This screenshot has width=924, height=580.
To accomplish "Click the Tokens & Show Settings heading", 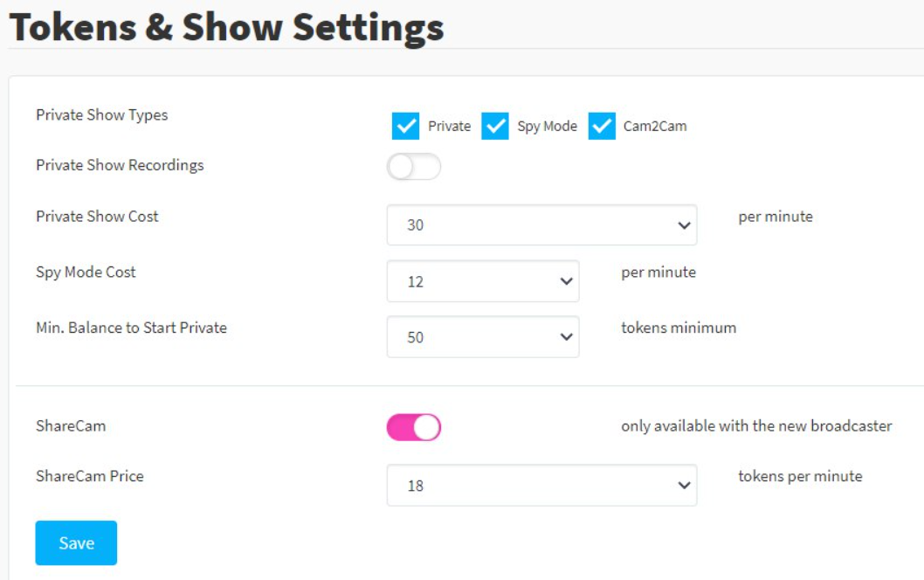I will [226, 28].
